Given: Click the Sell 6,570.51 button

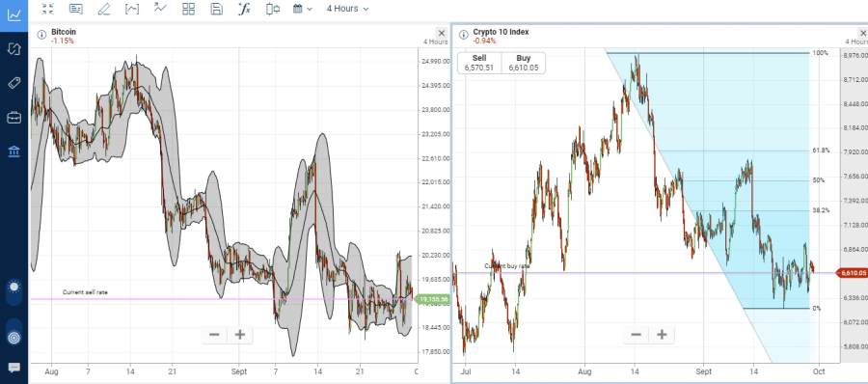Looking at the screenshot, I should click(x=478, y=63).
